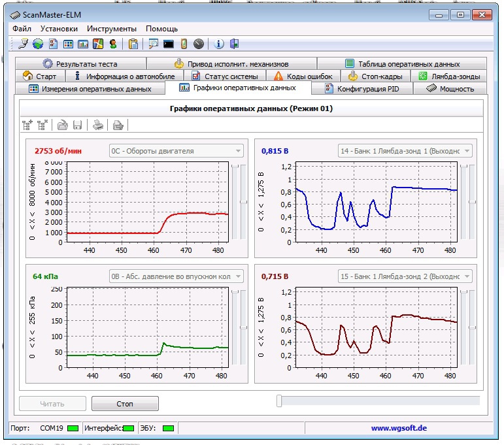Open the terminal console icon in toolbar
Screen dimensions: 504x445
tap(169, 44)
